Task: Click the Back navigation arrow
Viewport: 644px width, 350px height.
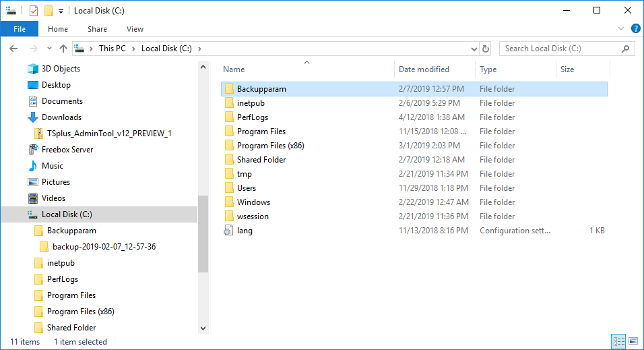Action: [x=14, y=49]
